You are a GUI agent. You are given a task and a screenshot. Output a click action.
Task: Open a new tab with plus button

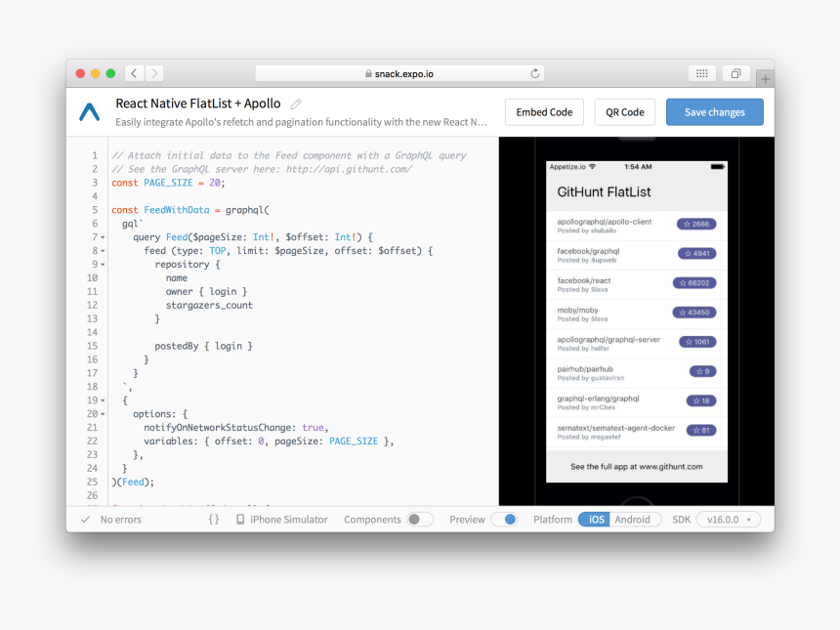765,79
